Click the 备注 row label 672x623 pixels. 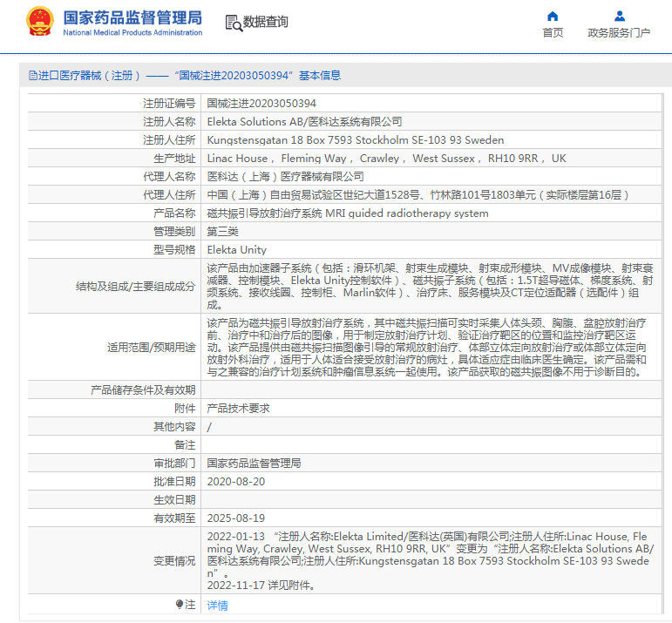coord(185,445)
